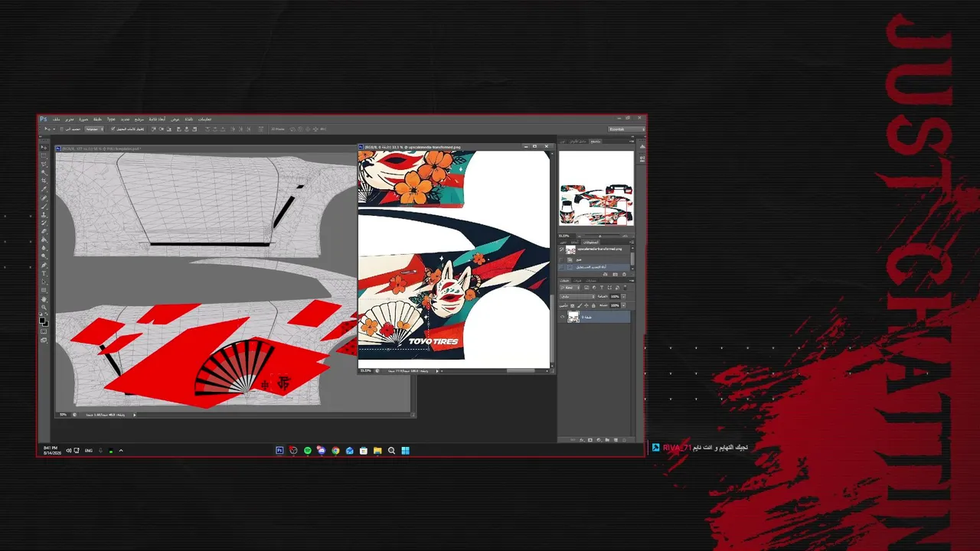This screenshot has width=980, height=551.
Task: Open File Explorer from the taskbar
Action: pos(377,451)
